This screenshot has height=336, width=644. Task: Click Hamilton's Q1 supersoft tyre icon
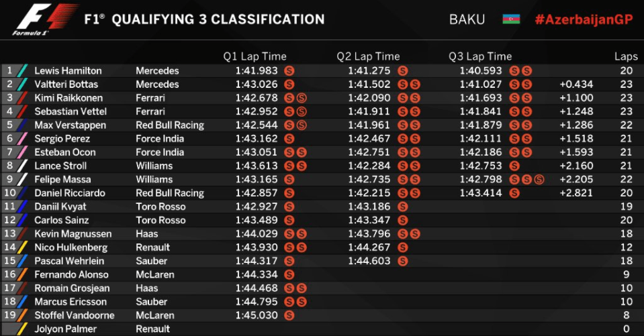(x=289, y=71)
